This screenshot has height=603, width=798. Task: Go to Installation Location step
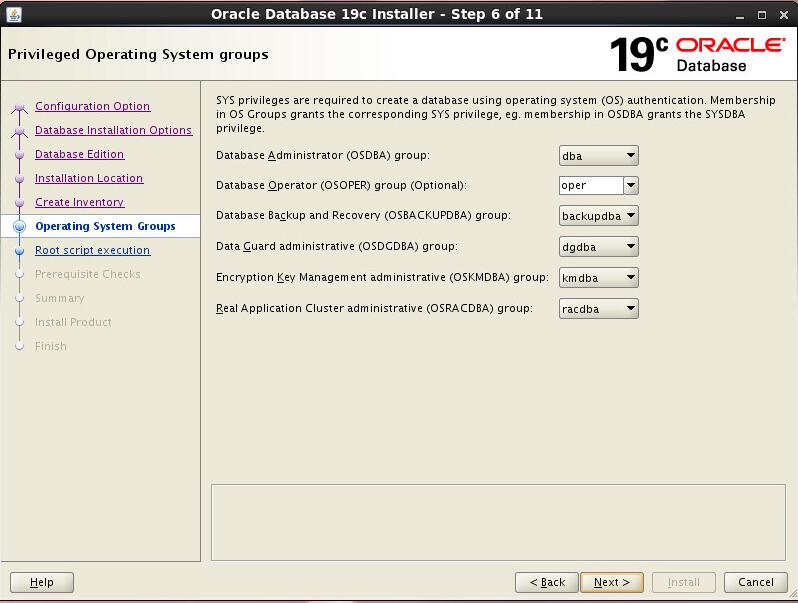(x=89, y=179)
